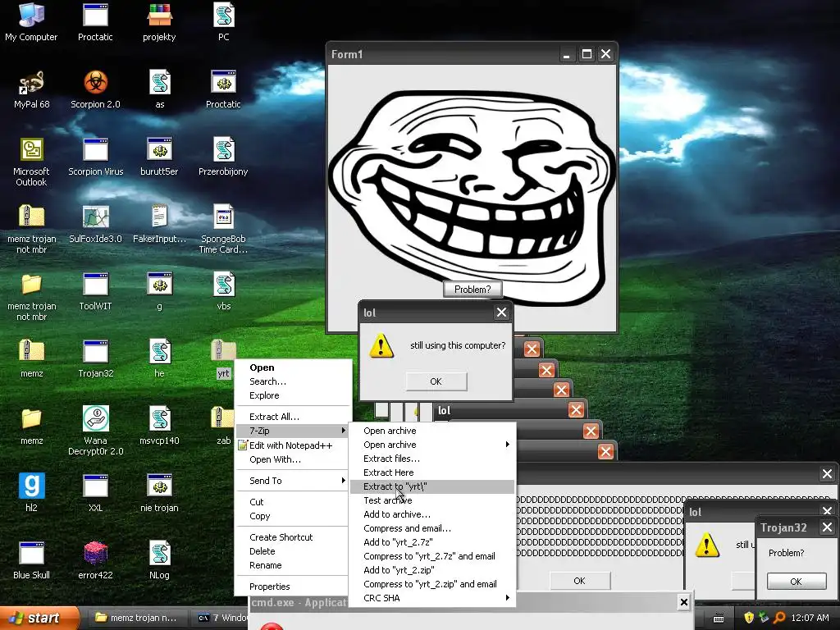Select the Wana Decrypt0r 2.0 icon
840x630 pixels.
95,431
